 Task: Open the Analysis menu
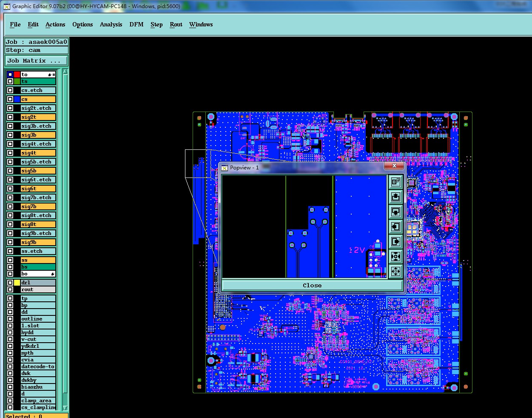[111, 25]
